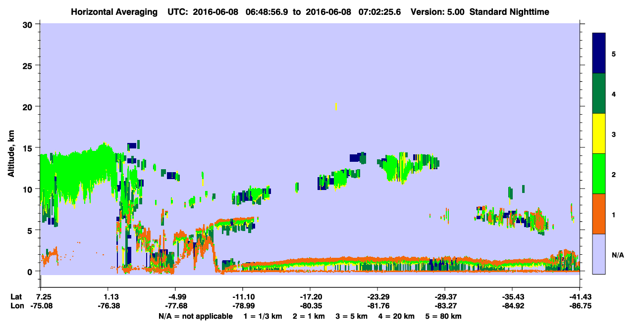This screenshot has height=330, width=644.
Task: Click the bright green color bar segment 2
Action: pyautogui.click(x=599, y=174)
